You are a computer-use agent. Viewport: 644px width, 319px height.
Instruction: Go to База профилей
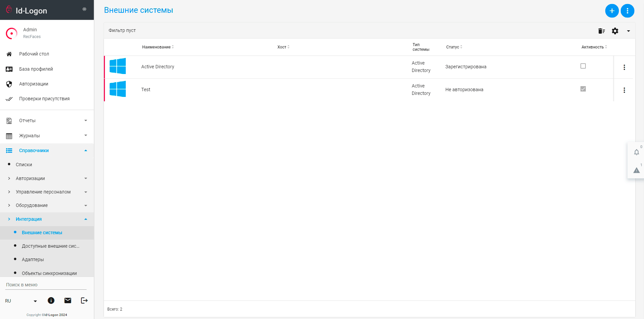(36, 69)
